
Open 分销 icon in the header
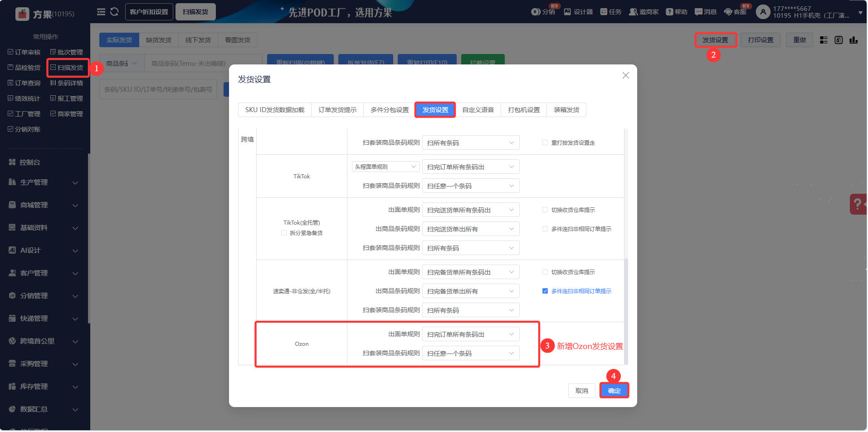click(536, 12)
